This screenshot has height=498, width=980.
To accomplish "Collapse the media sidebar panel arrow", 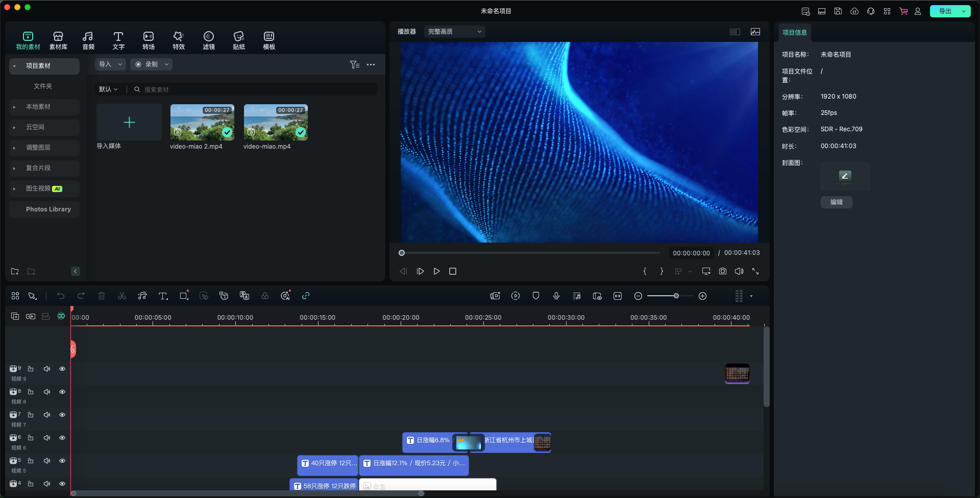I will [76, 271].
